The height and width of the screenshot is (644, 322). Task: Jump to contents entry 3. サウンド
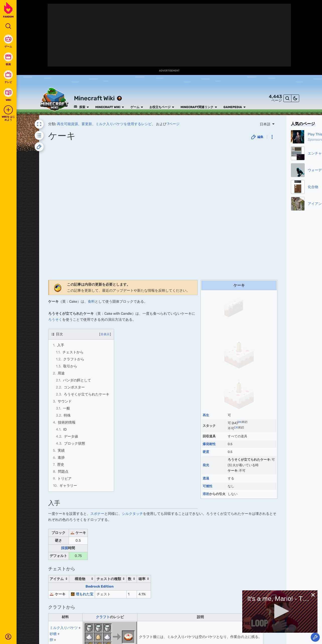point(62,401)
